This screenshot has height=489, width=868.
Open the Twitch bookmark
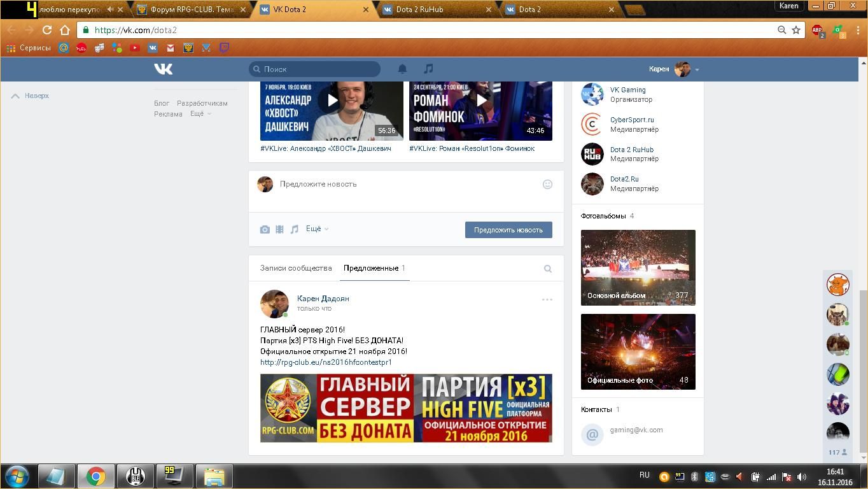click(x=224, y=48)
